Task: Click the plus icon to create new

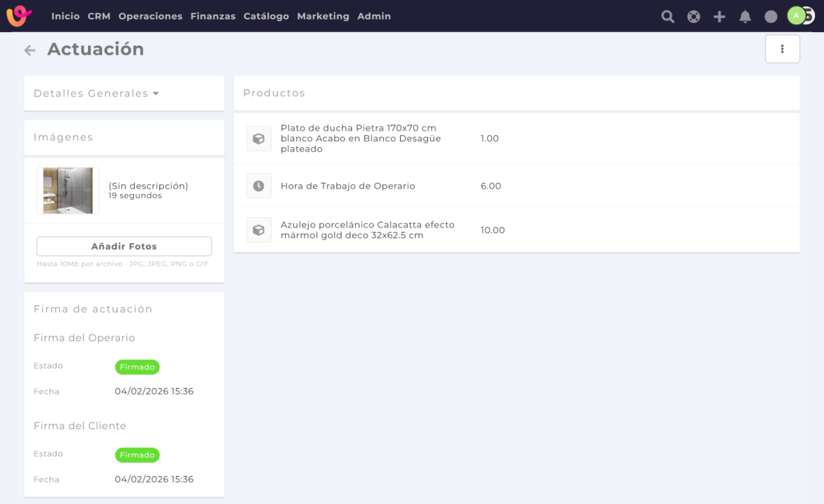Action: (x=719, y=17)
